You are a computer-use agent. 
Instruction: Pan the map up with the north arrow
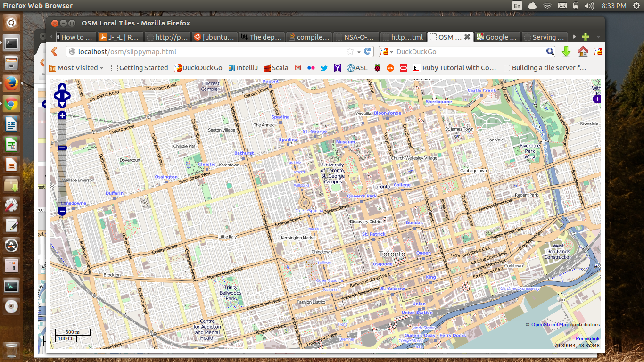[62, 88]
